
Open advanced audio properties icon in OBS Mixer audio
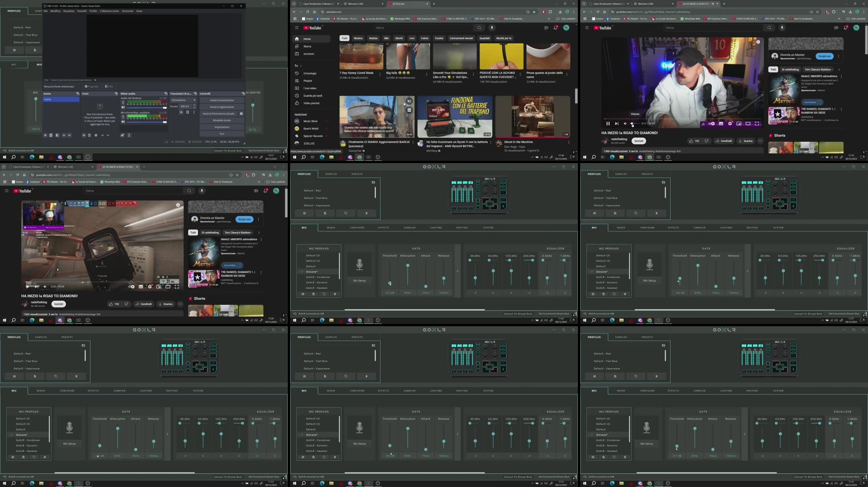coord(122,135)
